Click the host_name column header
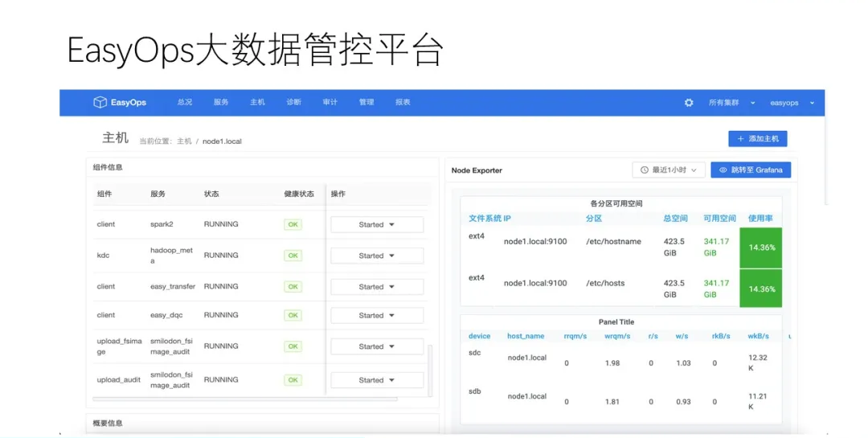This screenshot has width=868, height=438. pyautogui.click(x=526, y=336)
